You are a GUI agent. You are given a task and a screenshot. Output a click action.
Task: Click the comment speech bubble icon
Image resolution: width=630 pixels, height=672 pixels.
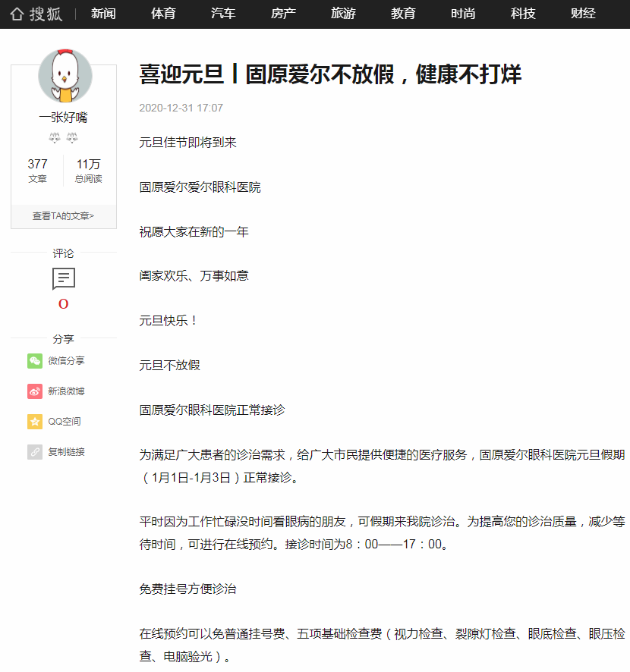[64, 278]
